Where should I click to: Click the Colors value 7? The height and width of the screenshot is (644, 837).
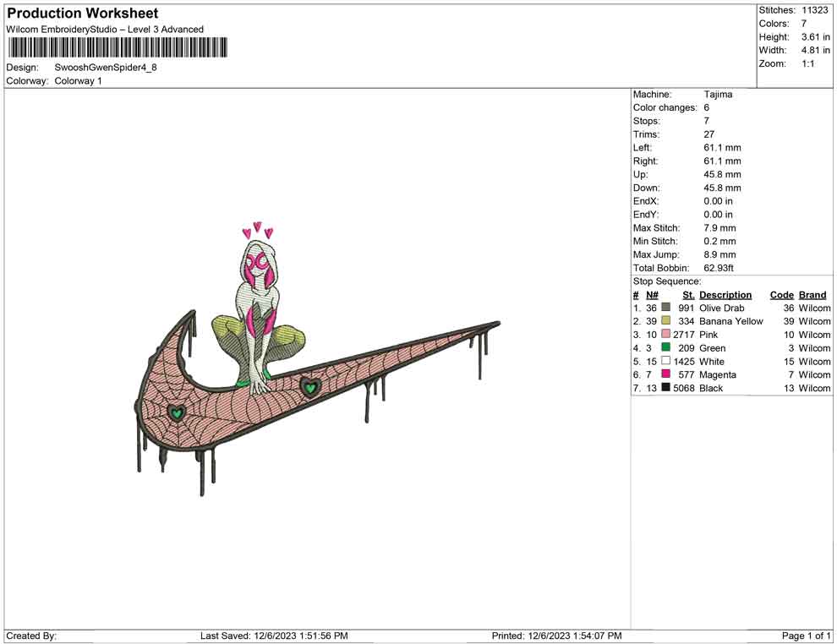804,24
